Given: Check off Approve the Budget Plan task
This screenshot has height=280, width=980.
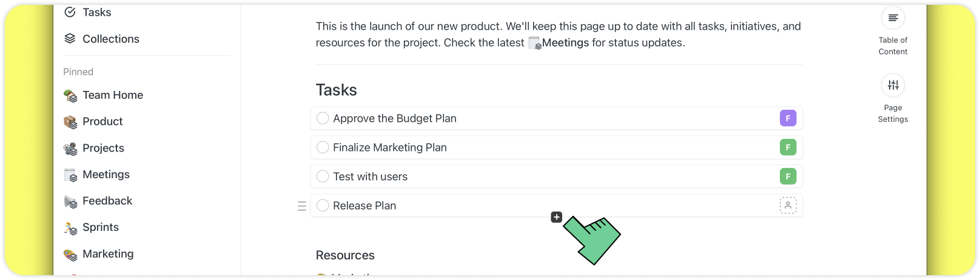Looking at the screenshot, I should 323,118.
